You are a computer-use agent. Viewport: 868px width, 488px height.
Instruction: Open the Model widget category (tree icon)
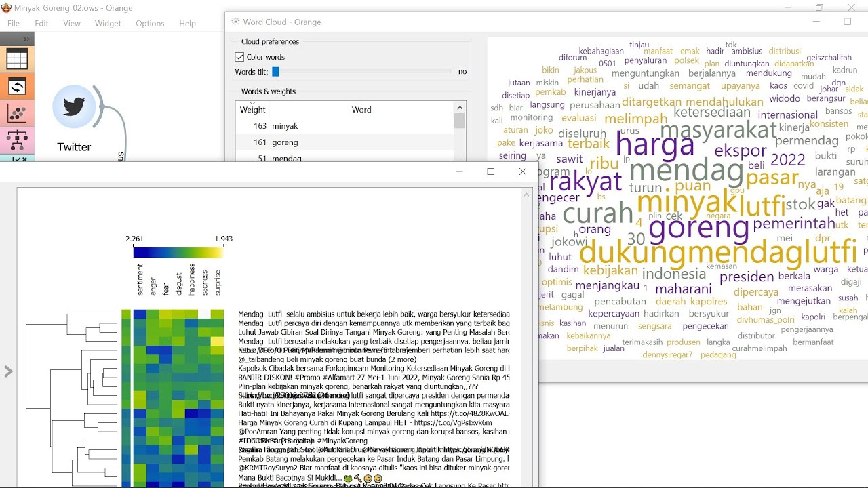(x=17, y=140)
